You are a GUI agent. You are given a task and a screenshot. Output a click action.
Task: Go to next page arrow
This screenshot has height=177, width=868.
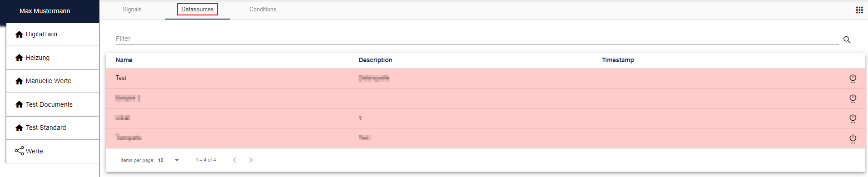[x=251, y=160]
